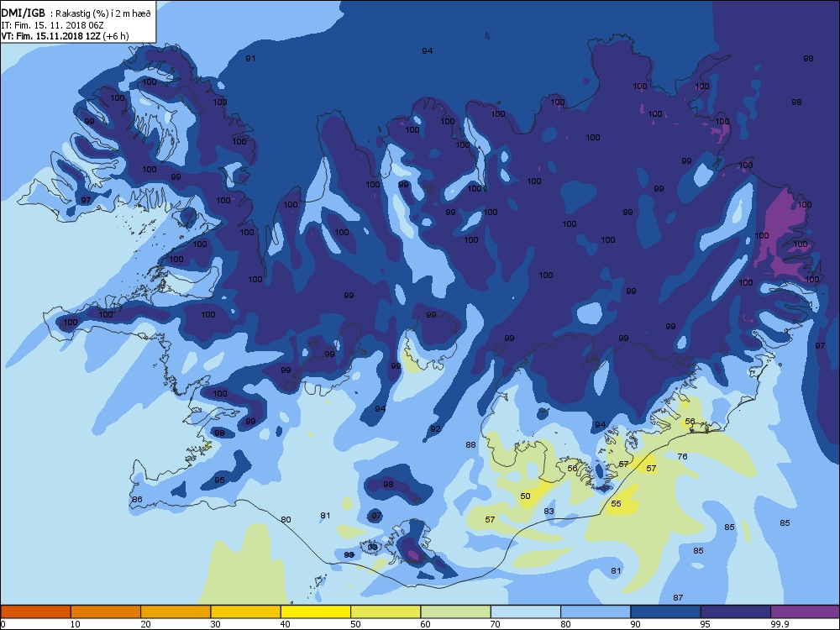The image size is (840, 630).
Task: Click the purple legend swatch above 99.9
Action: coord(806,612)
